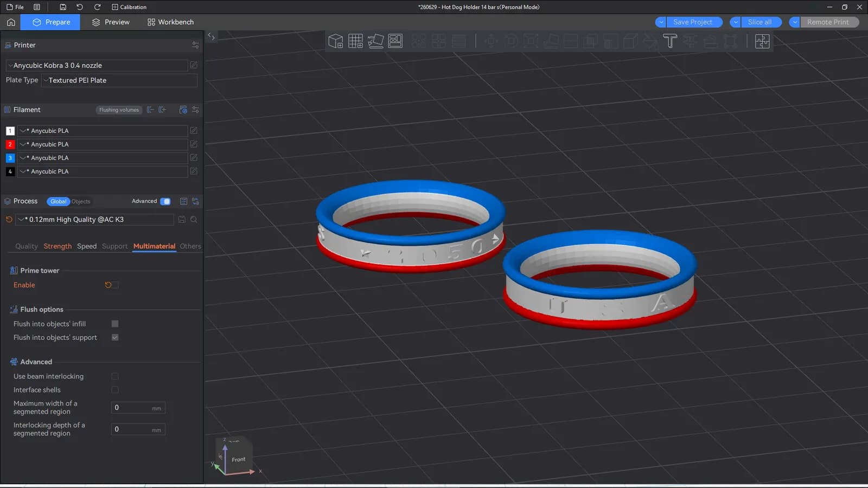The height and width of the screenshot is (488, 868).
Task: Add a new filament slot
Action: (162, 110)
